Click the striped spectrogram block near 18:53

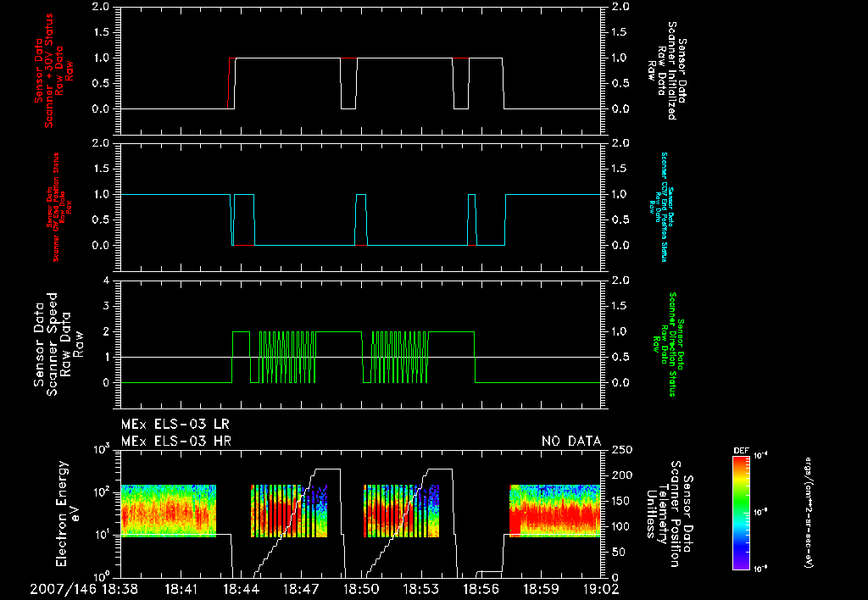click(x=401, y=511)
